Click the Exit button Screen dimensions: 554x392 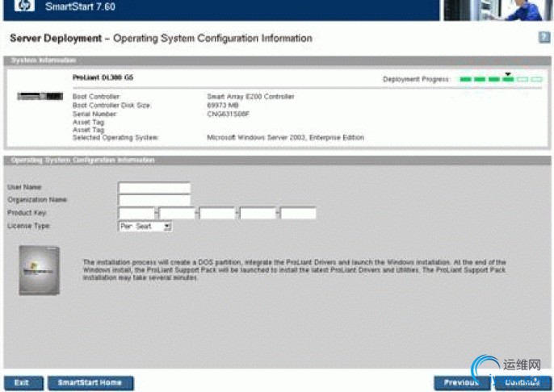click(x=23, y=383)
